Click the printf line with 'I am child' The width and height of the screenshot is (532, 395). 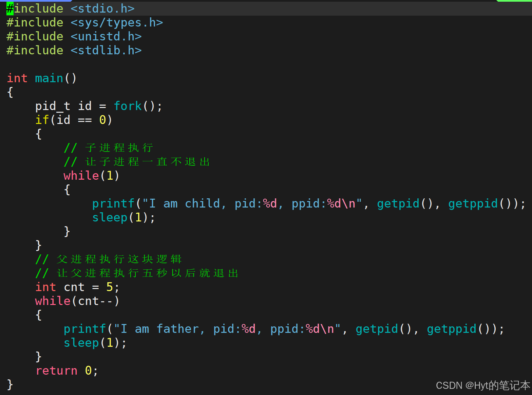coord(309,203)
